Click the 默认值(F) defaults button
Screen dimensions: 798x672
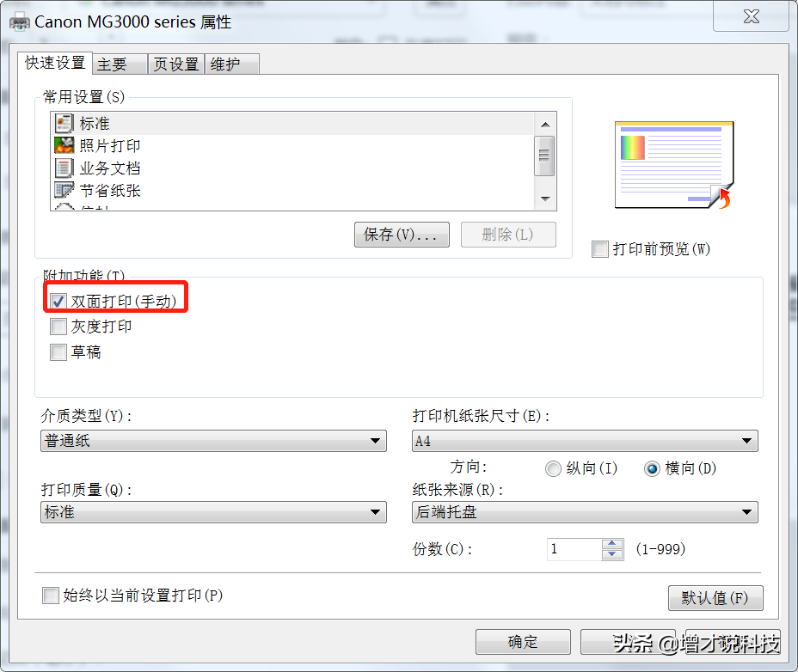coord(715,598)
